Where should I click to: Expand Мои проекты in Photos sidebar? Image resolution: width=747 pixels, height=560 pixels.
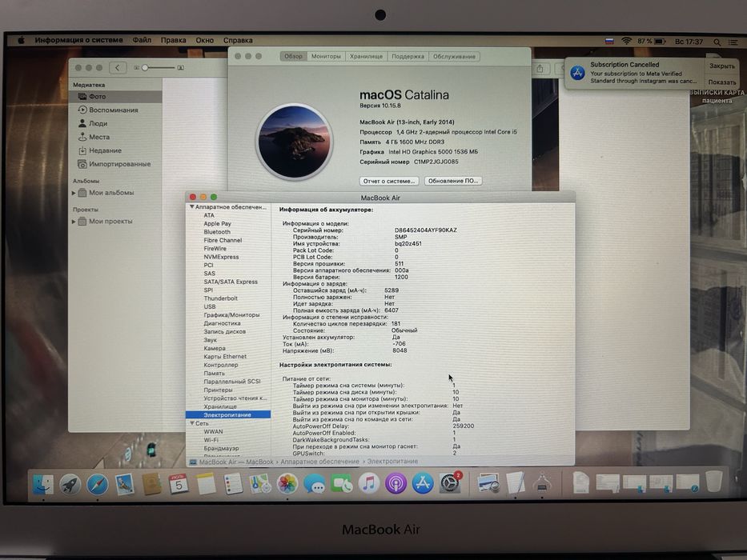point(74,222)
